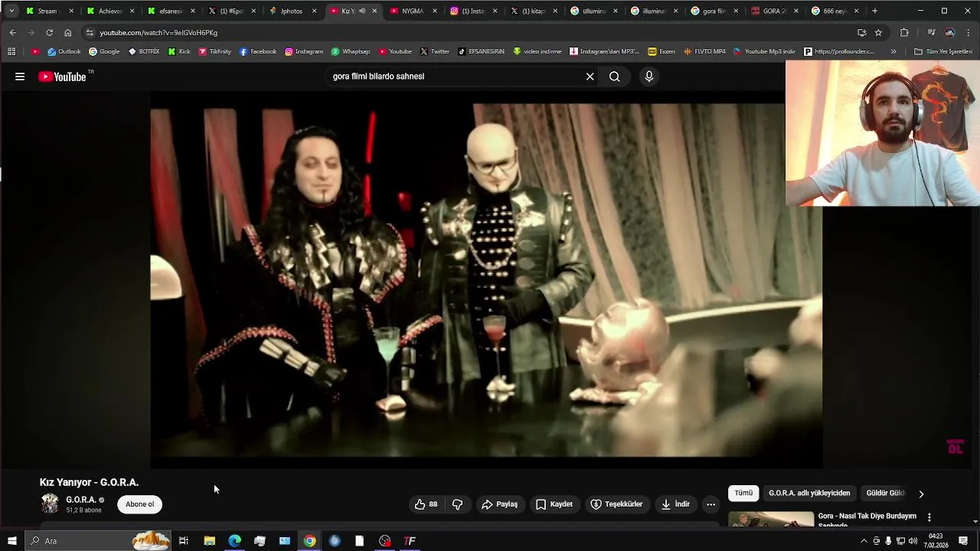Click the Teşekkürler button
This screenshot has width=980, height=551.
coord(616,504)
